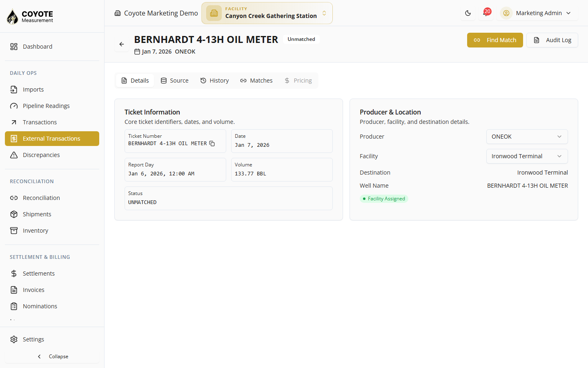Click the Invoices document icon
This screenshot has height=368, width=588.
point(14,290)
